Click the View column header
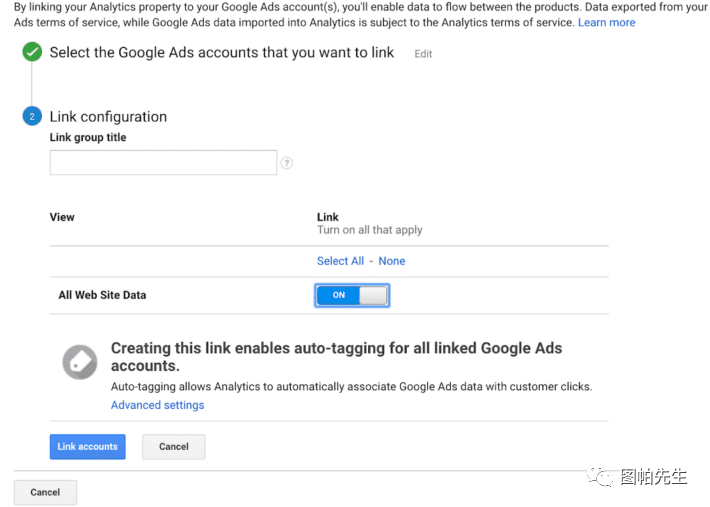710x507 pixels. pos(62,217)
